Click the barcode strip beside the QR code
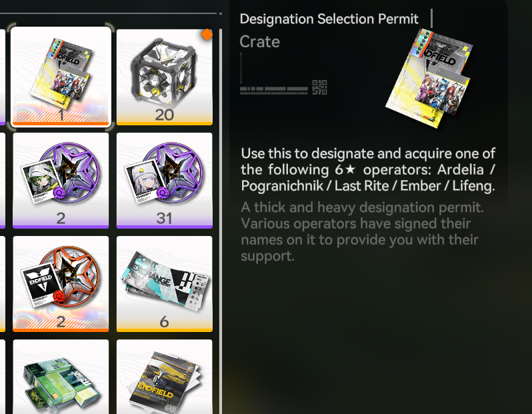Image resolution: width=532 pixels, height=414 pixels. 274,91
